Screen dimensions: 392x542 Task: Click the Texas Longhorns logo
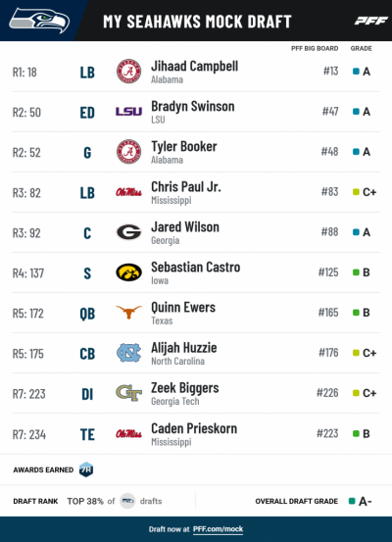pos(128,312)
